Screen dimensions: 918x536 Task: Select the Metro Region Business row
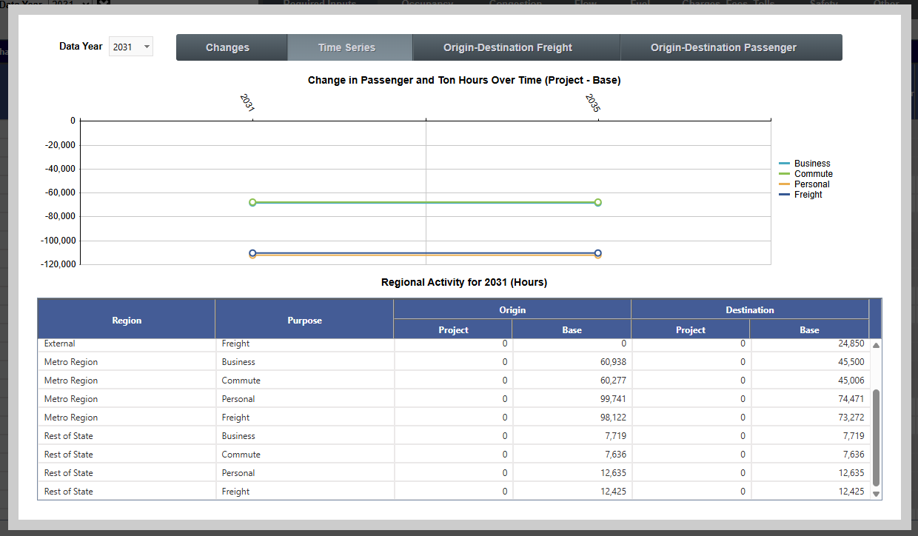[454, 362]
